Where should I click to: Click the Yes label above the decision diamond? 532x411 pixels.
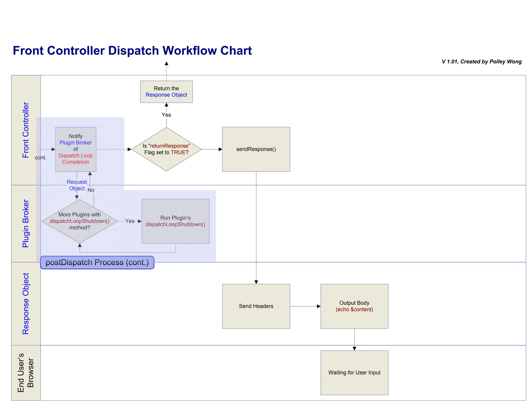click(x=166, y=115)
